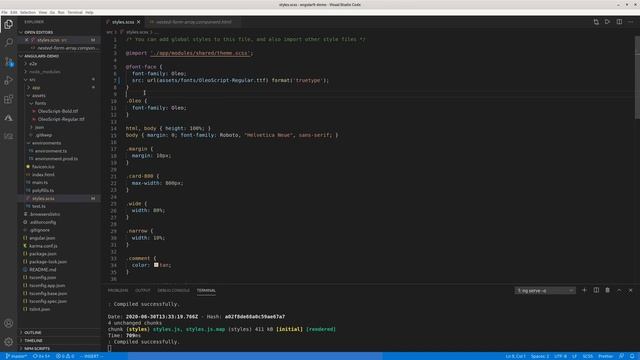Collapse the src folder
This screenshot has width=640, height=360.
[x=32, y=80]
